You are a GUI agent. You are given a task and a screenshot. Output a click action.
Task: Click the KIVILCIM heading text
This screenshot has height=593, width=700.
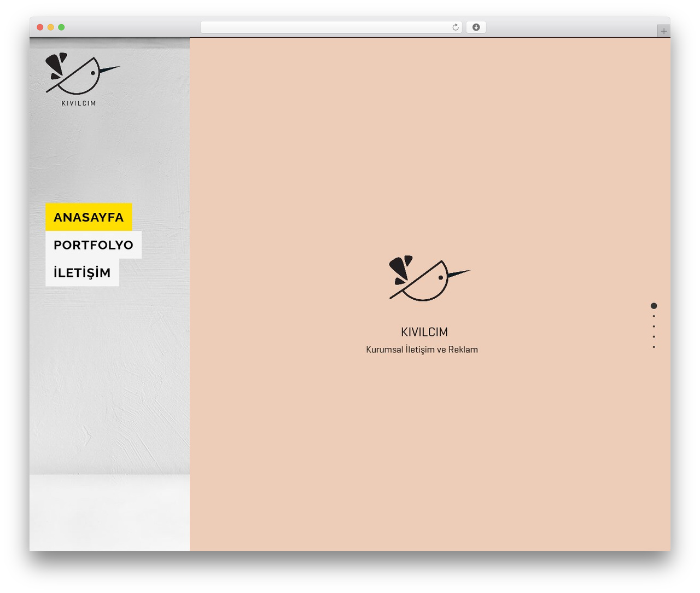coord(424,332)
